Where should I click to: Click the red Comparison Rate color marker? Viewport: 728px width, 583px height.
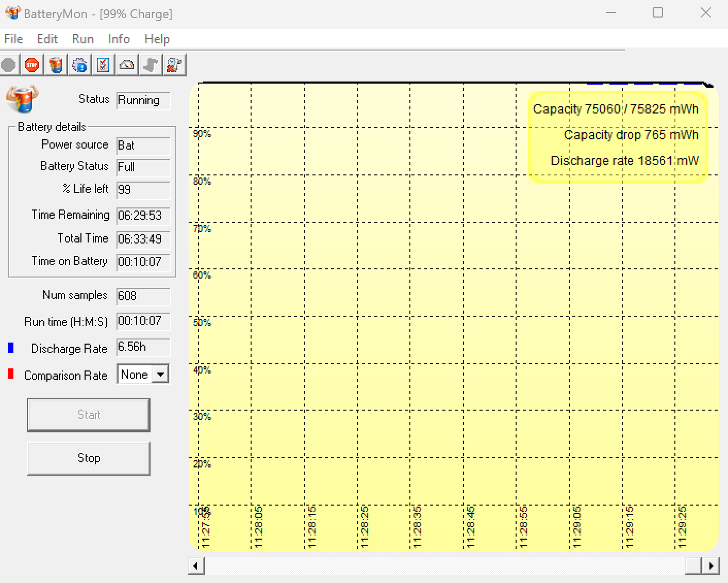pyautogui.click(x=11, y=374)
